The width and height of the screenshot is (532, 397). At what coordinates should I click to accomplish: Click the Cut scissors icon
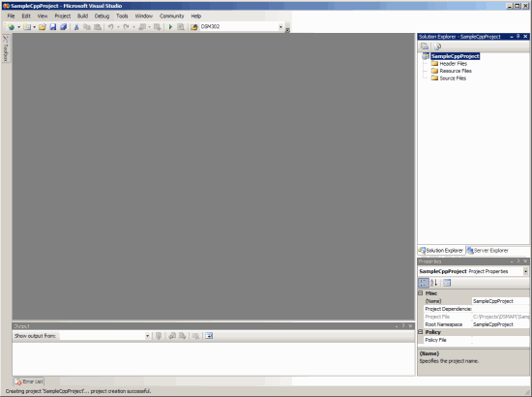click(x=76, y=27)
